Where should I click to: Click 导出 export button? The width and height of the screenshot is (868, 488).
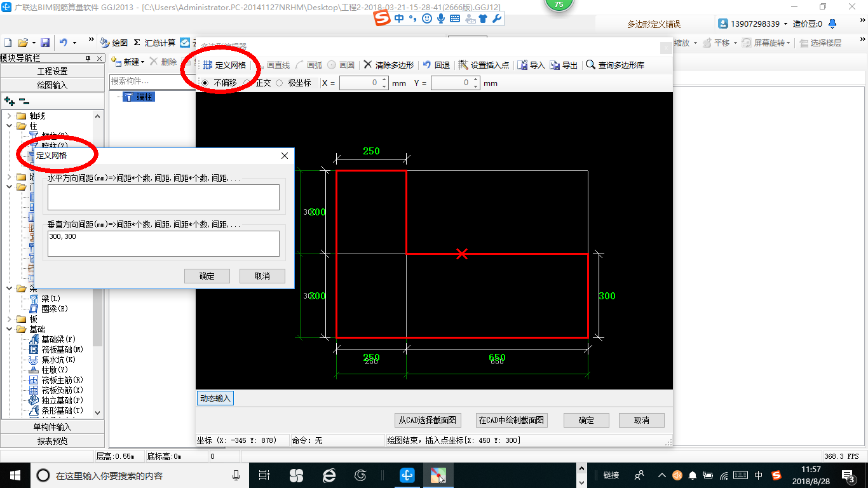[x=564, y=65]
